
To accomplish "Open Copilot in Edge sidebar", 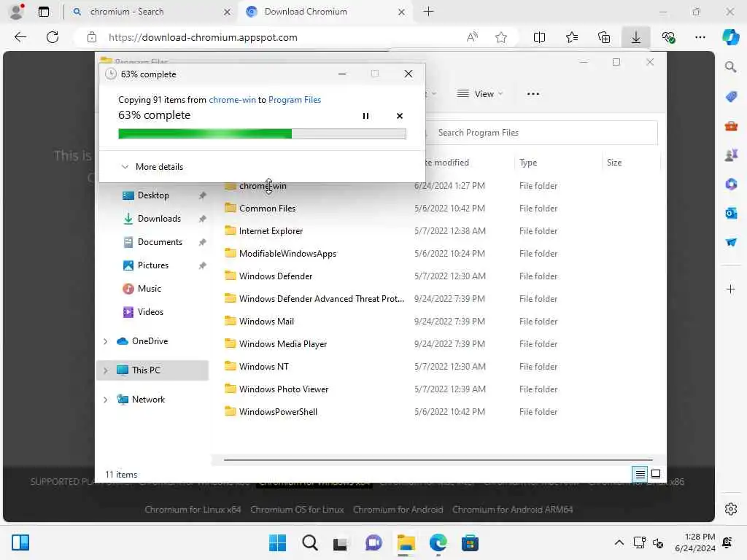I will 730,37.
